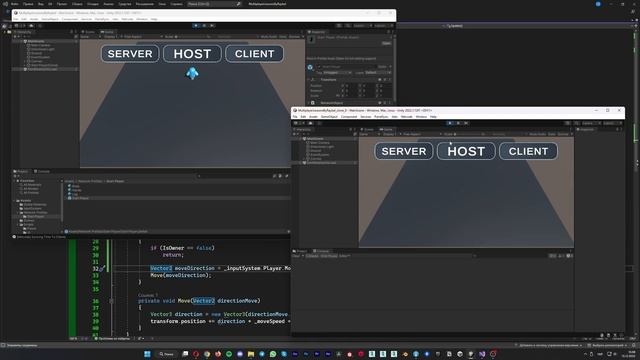The image size is (640, 360).
Task: Click Open prefab button in left Inspector
Action: point(386,43)
